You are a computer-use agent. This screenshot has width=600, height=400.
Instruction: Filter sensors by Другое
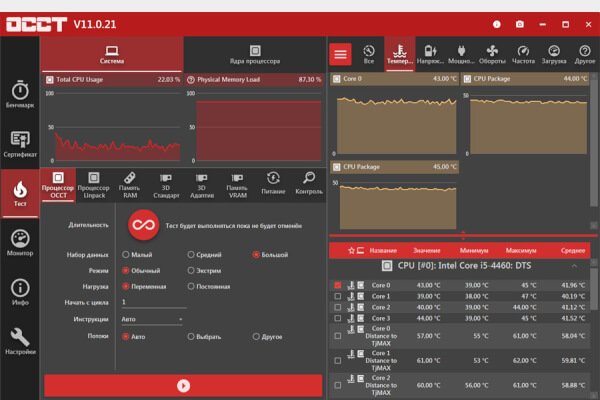click(x=584, y=54)
